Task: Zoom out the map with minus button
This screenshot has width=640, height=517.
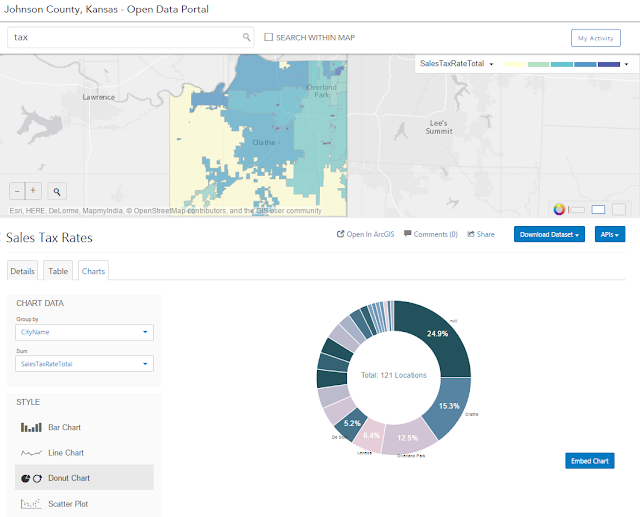Action: pyautogui.click(x=17, y=191)
